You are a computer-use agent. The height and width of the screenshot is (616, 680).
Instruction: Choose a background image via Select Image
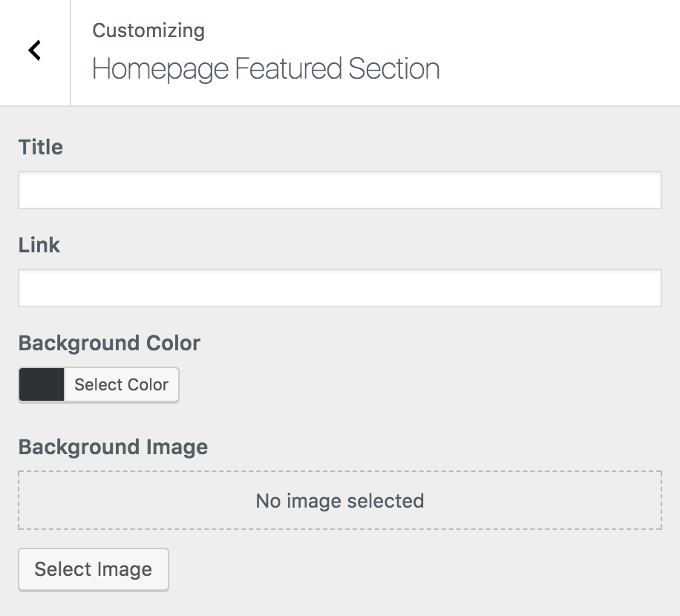point(94,569)
